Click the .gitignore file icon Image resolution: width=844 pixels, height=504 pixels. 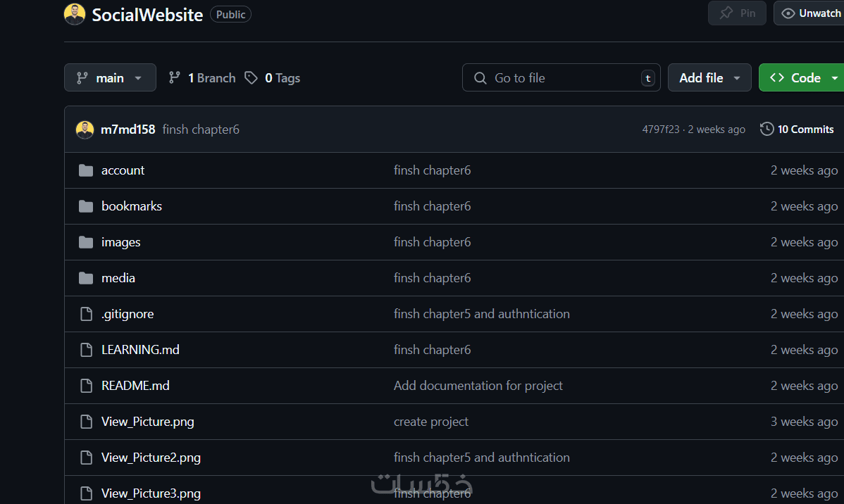point(86,314)
